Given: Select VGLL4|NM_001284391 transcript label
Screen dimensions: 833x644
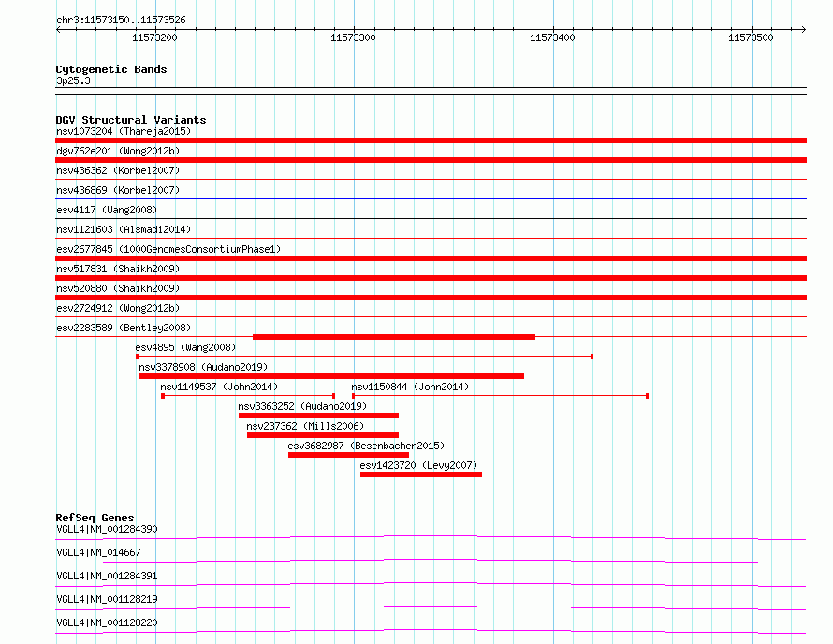Looking at the screenshot, I should coord(107,576).
